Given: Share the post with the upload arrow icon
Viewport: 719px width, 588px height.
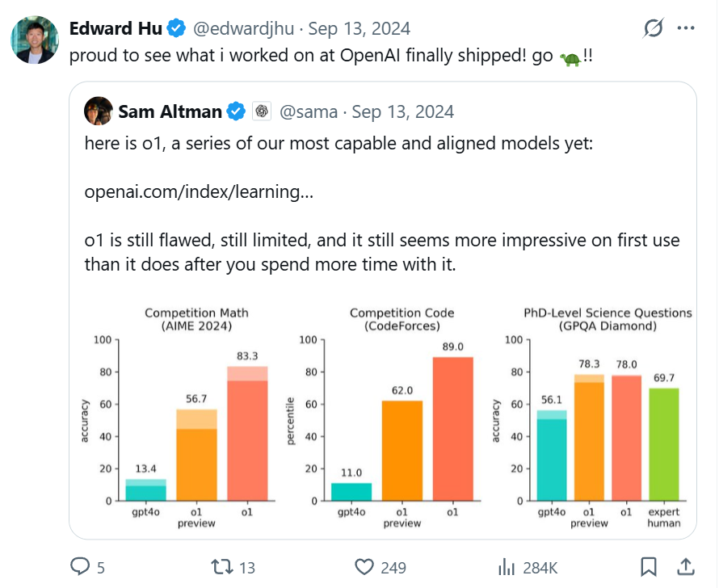Looking at the screenshot, I should [686, 566].
